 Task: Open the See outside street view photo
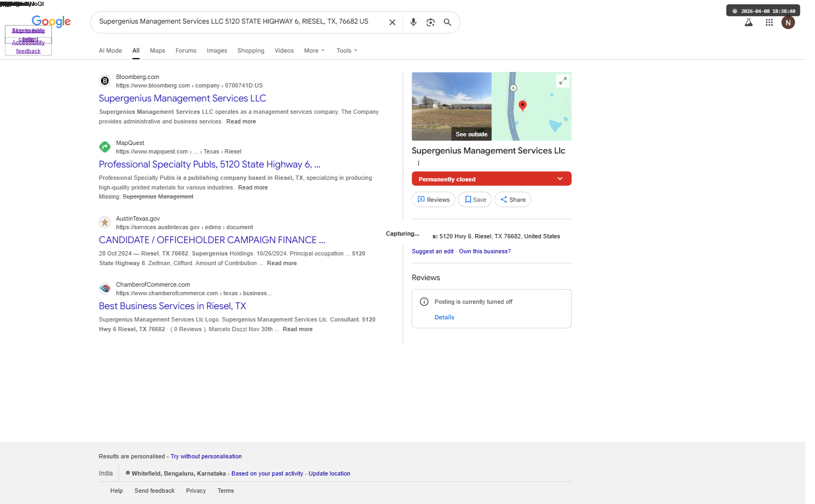pos(452,106)
